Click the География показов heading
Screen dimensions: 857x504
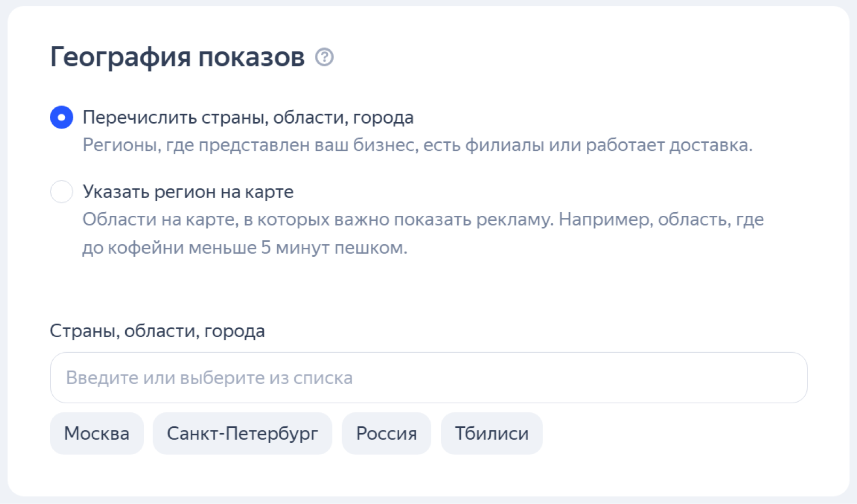click(x=177, y=57)
